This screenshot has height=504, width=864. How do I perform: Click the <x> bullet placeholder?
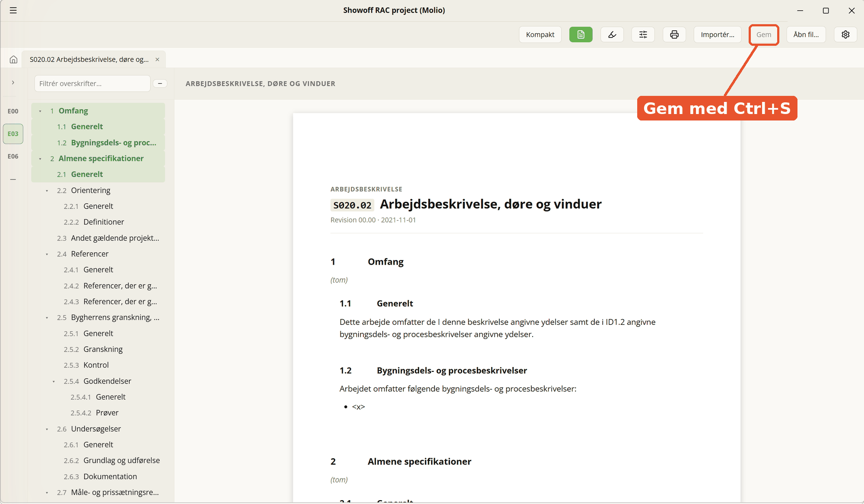[359, 407]
